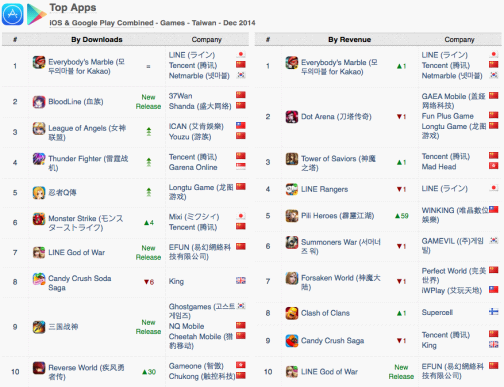Viewport: 504px width, 387px height.
Task: Open the Clash of Clans icon
Action: [x=292, y=313]
